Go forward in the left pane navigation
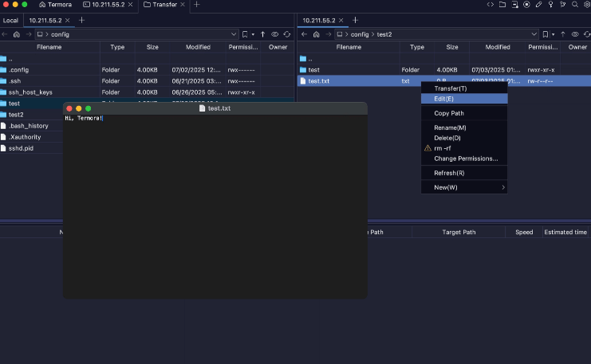 (29, 34)
